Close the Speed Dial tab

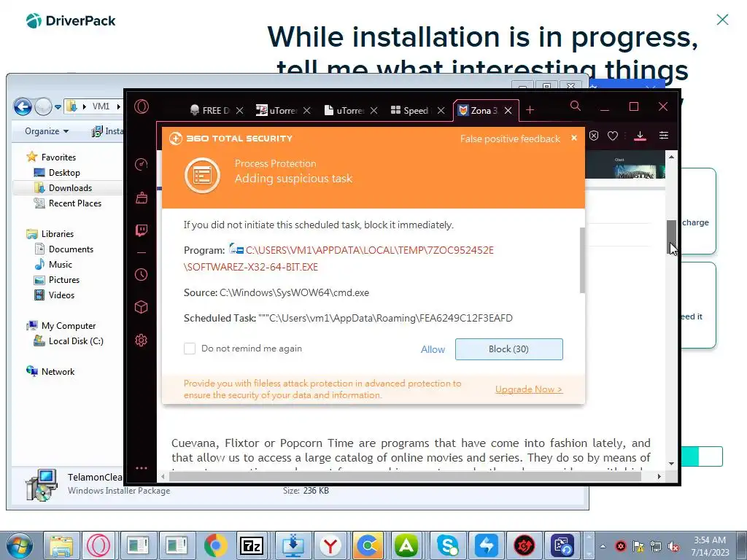[441, 111]
